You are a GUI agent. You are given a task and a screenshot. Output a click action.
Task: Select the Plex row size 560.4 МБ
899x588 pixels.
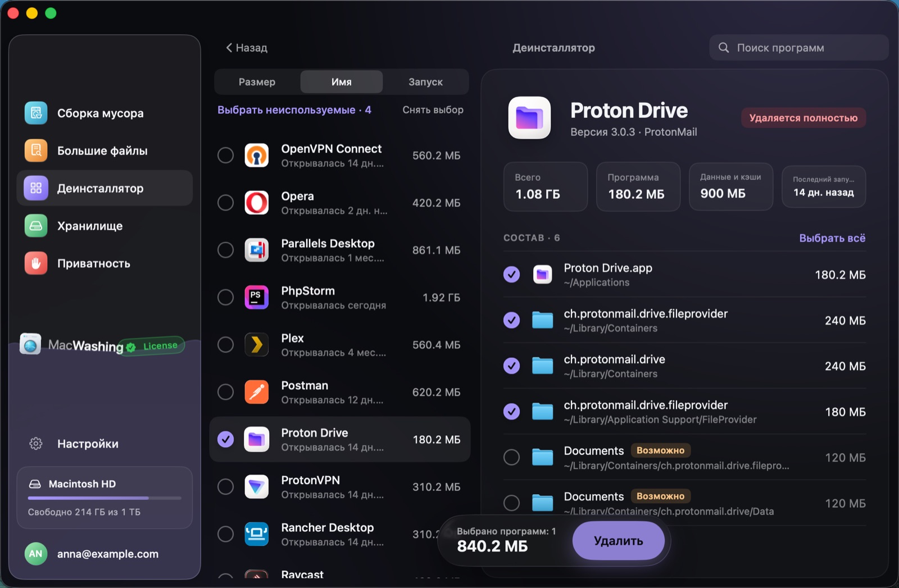(437, 345)
